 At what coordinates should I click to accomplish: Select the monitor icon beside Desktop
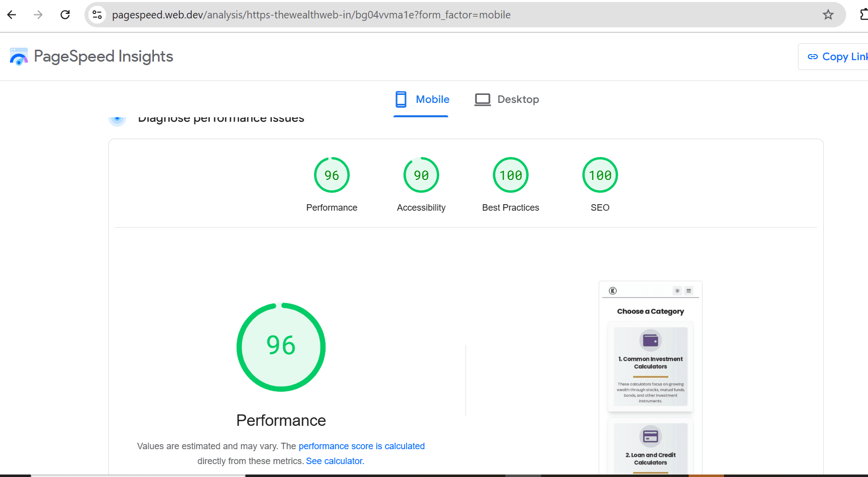pyautogui.click(x=481, y=99)
